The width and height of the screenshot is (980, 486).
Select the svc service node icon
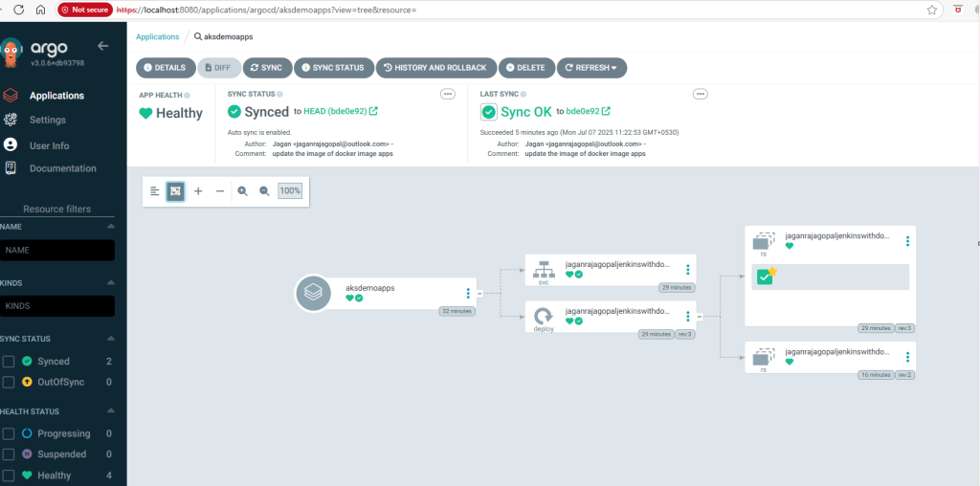click(x=544, y=269)
